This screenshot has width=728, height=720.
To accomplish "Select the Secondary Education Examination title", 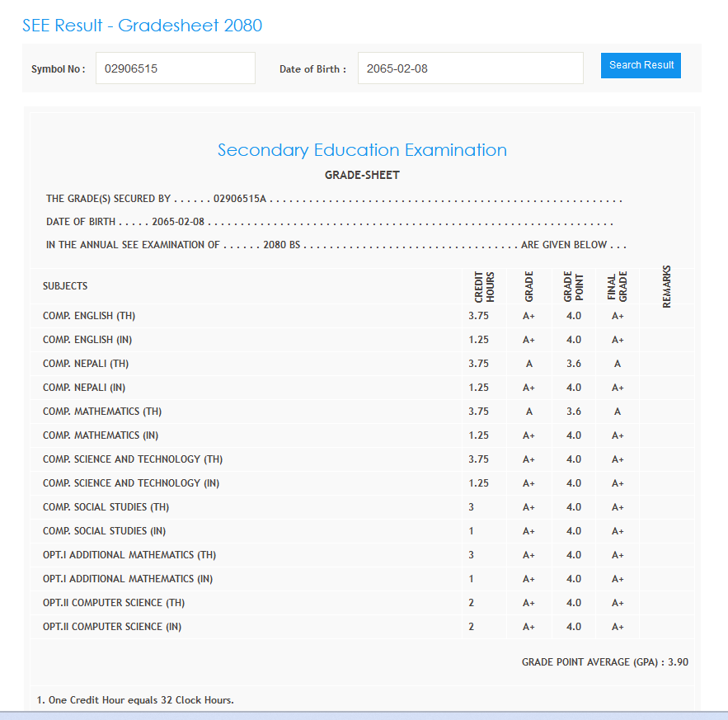I will 362,150.
